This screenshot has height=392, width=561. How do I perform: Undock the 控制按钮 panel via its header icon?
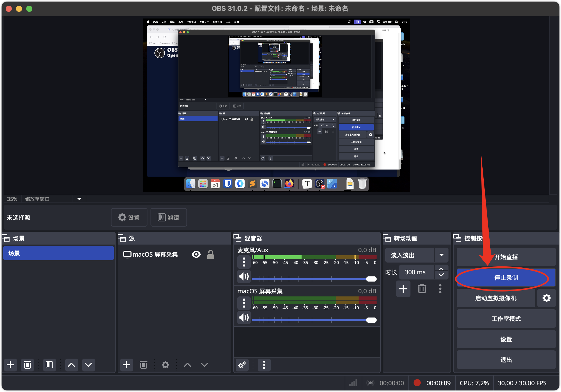pyautogui.click(x=457, y=238)
